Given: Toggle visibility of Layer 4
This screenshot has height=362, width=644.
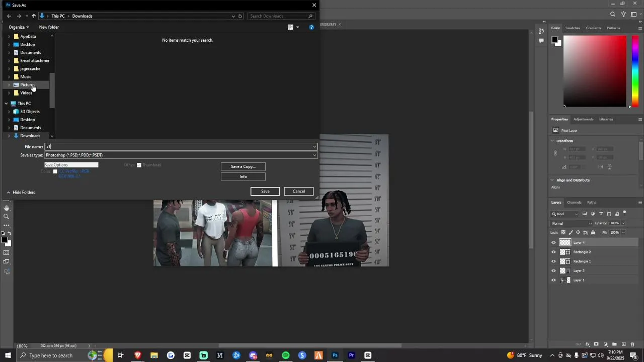Looking at the screenshot, I should point(553,242).
